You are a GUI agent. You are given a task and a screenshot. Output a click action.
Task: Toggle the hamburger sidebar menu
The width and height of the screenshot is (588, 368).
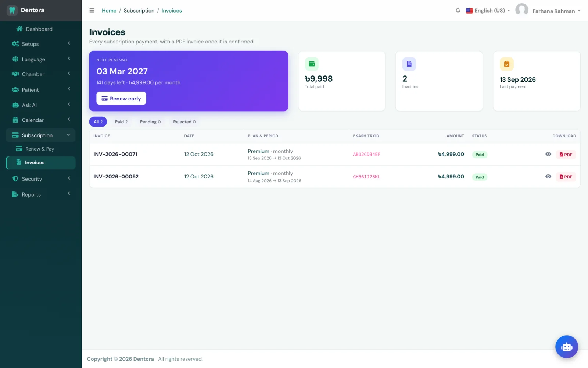pyautogui.click(x=92, y=10)
